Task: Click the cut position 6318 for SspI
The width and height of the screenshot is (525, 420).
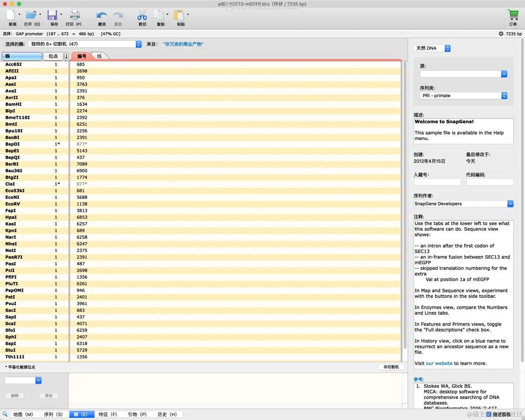Action: (x=82, y=344)
